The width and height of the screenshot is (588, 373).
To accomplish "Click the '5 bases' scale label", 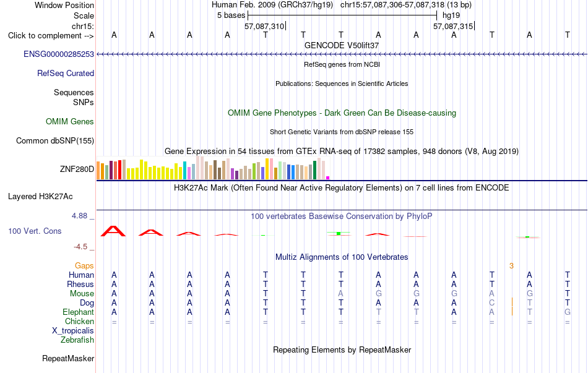I will 231,15.
